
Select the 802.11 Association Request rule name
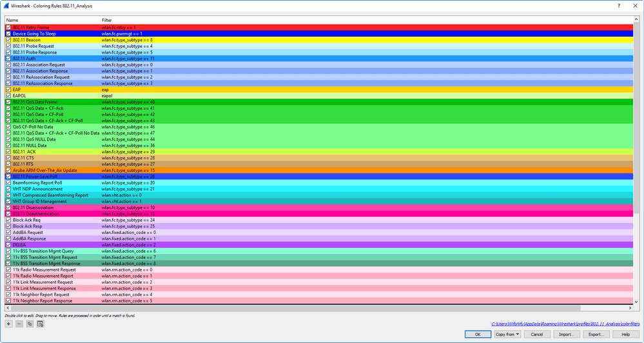click(39, 64)
